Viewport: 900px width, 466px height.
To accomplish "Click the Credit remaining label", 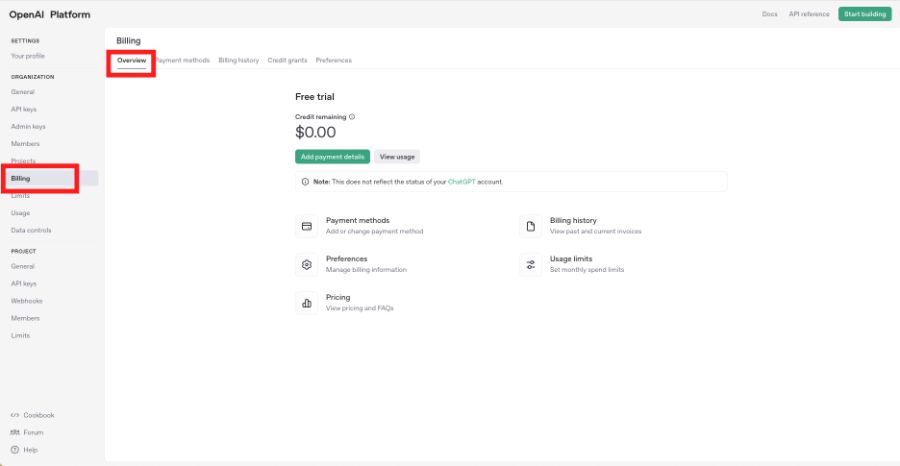I will [x=321, y=116].
